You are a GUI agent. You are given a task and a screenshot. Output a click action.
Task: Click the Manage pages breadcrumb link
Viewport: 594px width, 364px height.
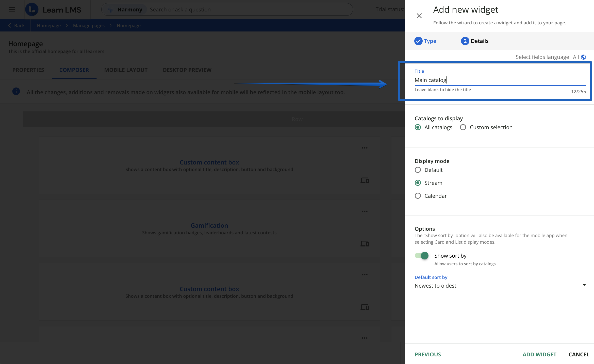(89, 25)
